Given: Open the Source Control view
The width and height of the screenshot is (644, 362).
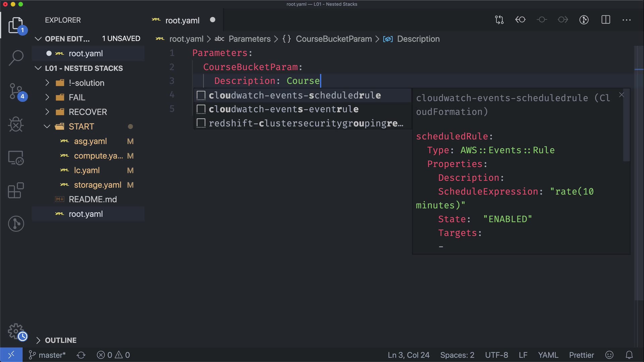Looking at the screenshot, I should tap(16, 91).
